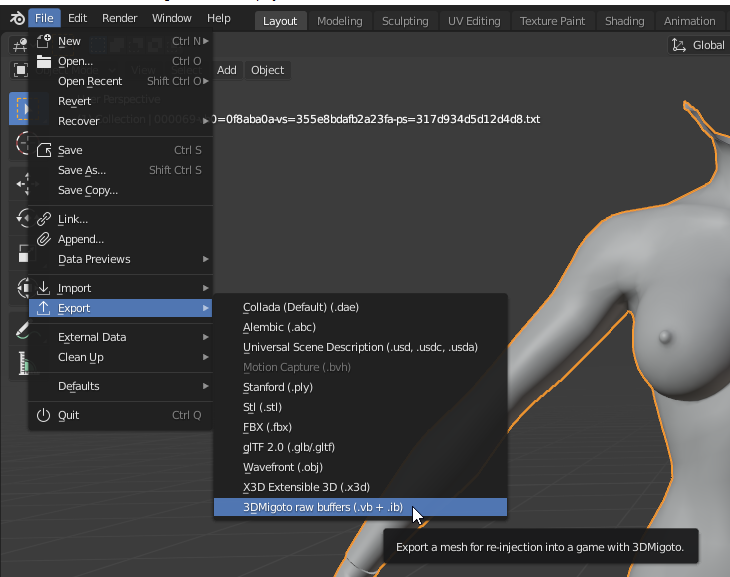
Task: Export as glTF 2.0 (.glb/.gltf)
Action: tap(360, 447)
